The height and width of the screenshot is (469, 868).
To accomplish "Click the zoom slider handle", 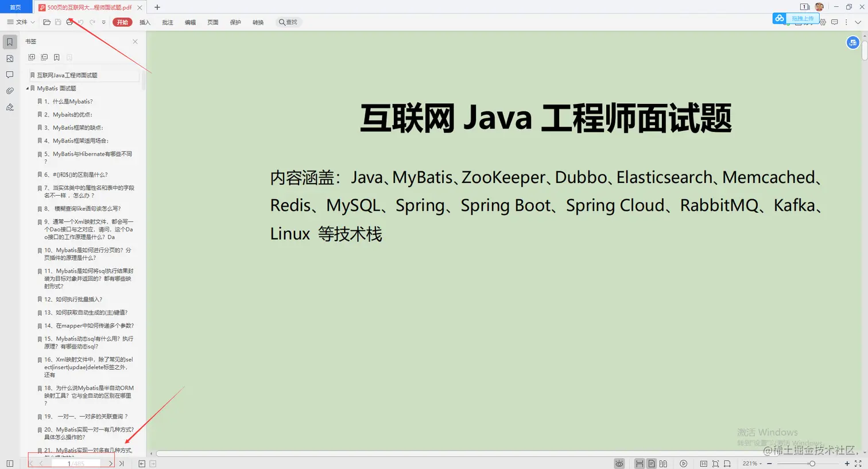I will pos(812,463).
